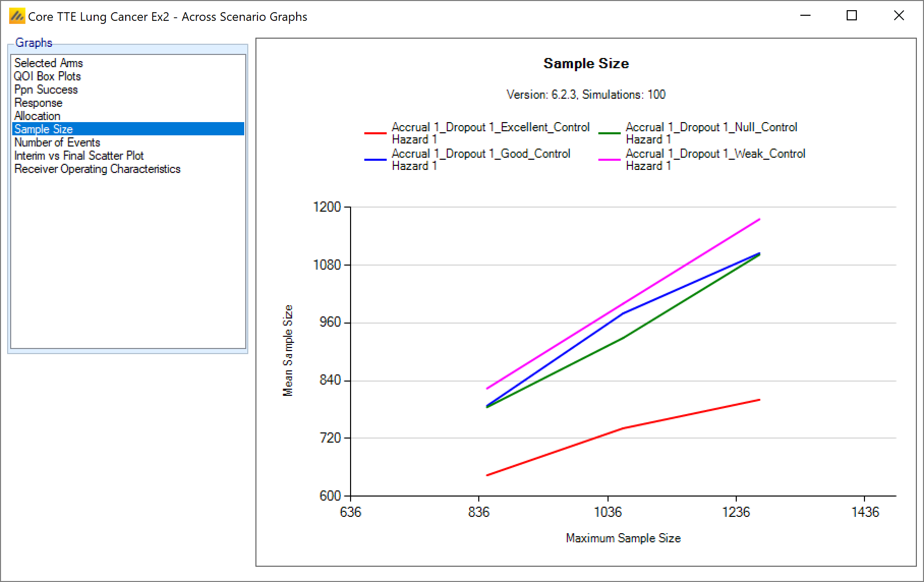Show Receiver Operating Characteristics graph
924x582 pixels.
pyautogui.click(x=97, y=169)
